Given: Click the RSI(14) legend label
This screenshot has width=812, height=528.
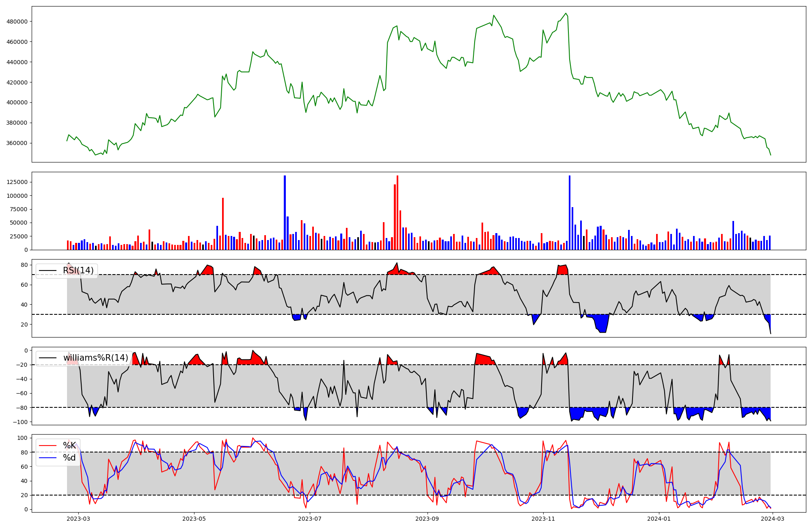Looking at the screenshot, I should tap(78, 270).
